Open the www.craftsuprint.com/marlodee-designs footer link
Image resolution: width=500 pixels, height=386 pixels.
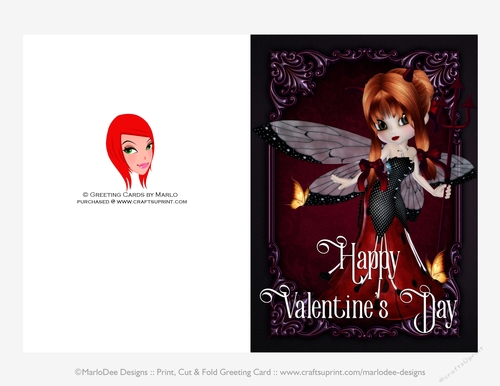[352, 372]
